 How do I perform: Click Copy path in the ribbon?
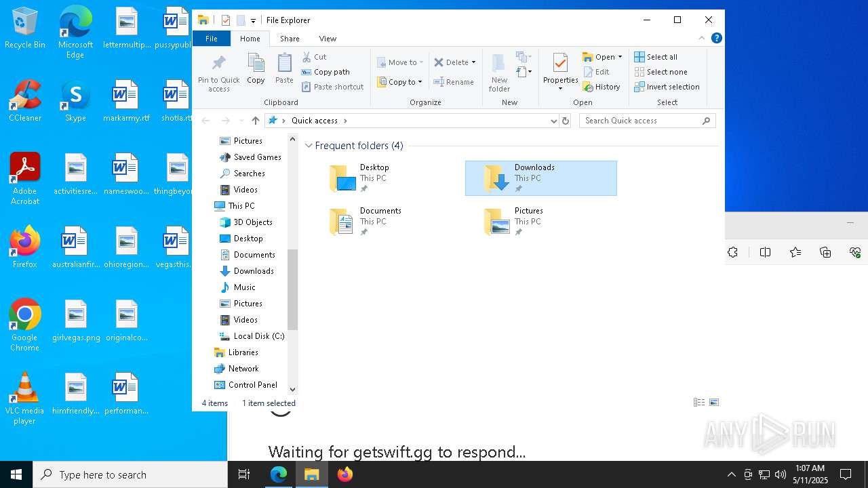tap(325, 72)
